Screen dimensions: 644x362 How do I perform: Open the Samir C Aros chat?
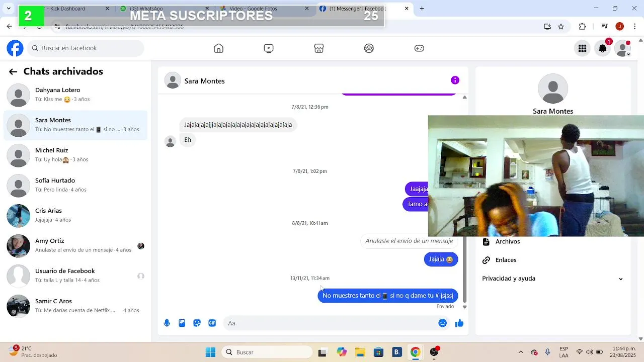pyautogui.click(x=75, y=306)
